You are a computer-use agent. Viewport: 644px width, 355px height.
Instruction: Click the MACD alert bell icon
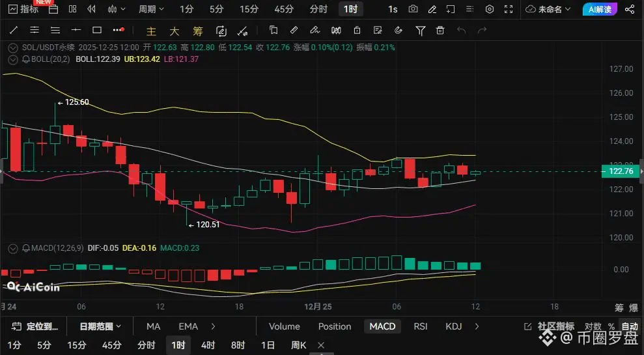(26, 248)
